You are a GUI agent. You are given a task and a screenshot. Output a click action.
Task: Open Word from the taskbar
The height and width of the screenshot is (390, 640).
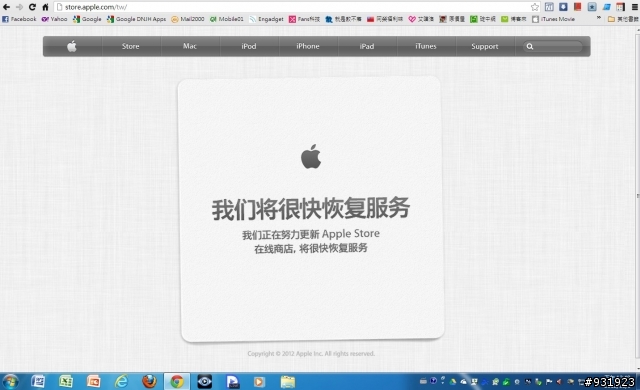tap(38, 381)
